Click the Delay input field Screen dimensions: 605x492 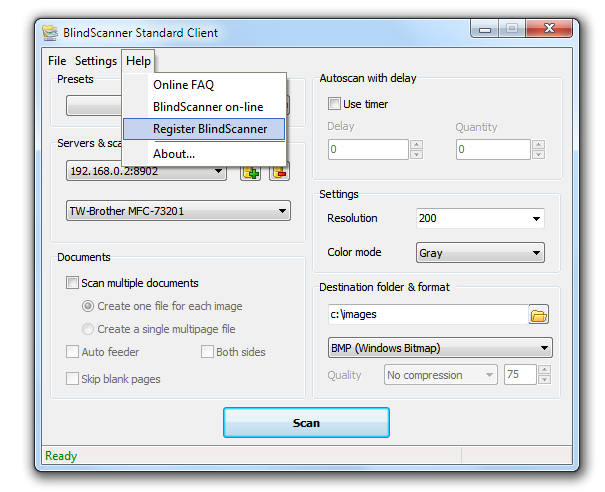coord(368,149)
